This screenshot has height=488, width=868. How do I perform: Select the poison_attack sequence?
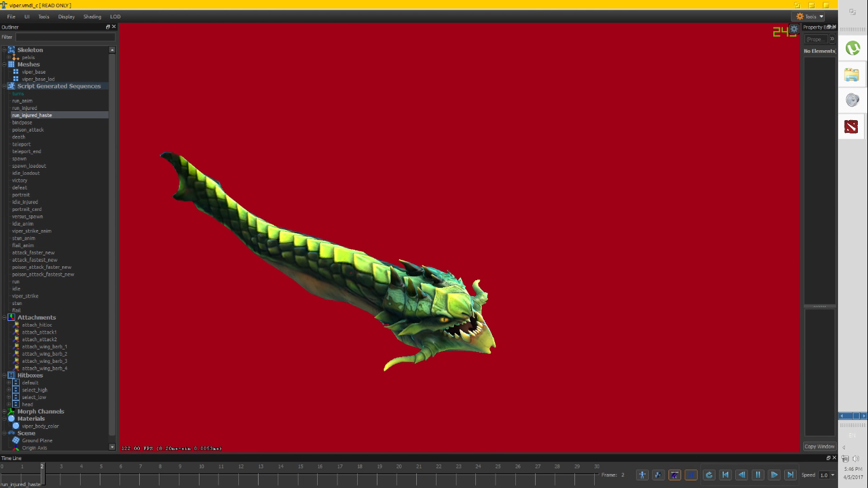(28, 130)
